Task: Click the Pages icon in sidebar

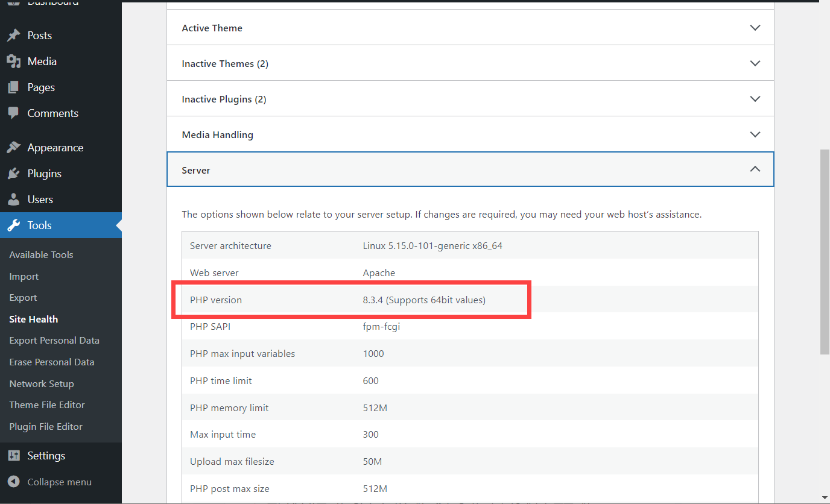Action: pyautogui.click(x=13, y=87)
